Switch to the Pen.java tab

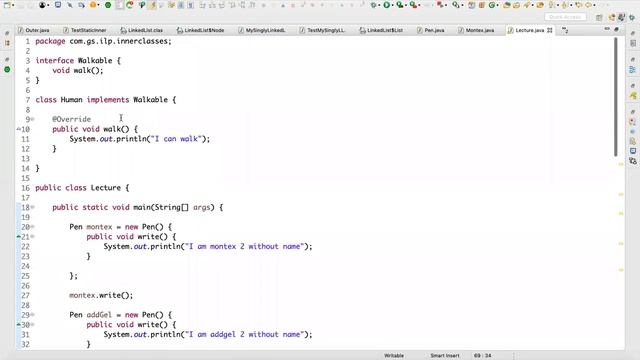pos(431,30)
